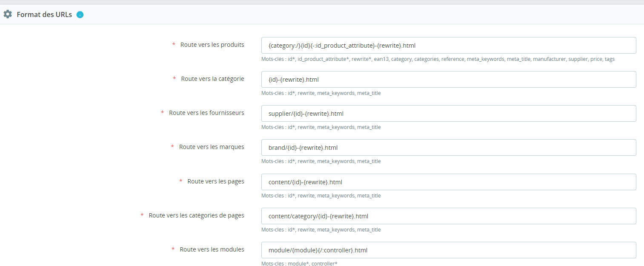Click the keywords hint under Route vers les pages

point(321,196)
